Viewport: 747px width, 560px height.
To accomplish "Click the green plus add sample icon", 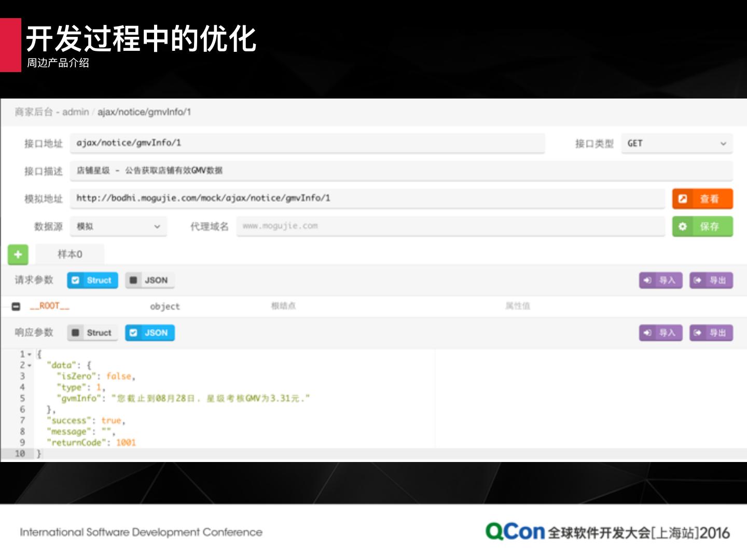I will point(18,255).
